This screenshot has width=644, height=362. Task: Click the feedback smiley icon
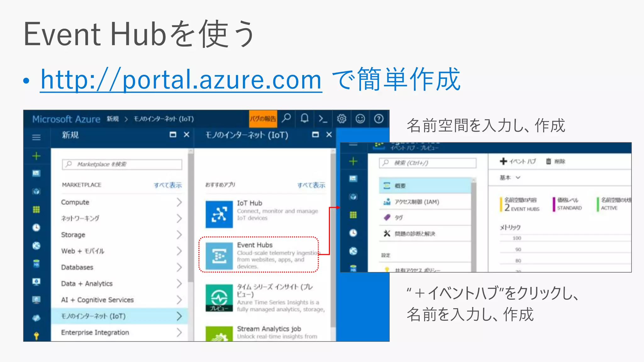360,119
